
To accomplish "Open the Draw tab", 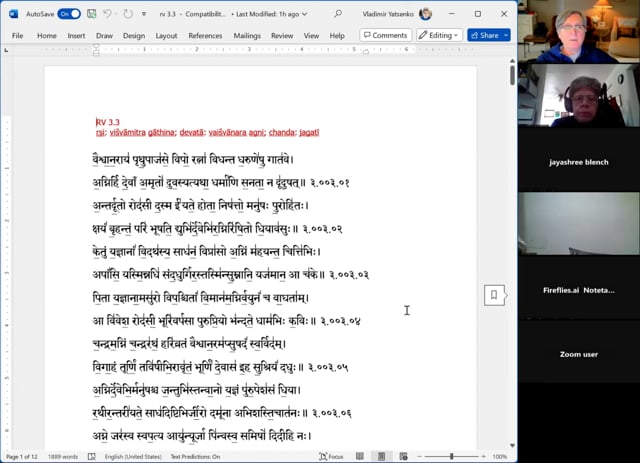I will (x=104, y=36).
